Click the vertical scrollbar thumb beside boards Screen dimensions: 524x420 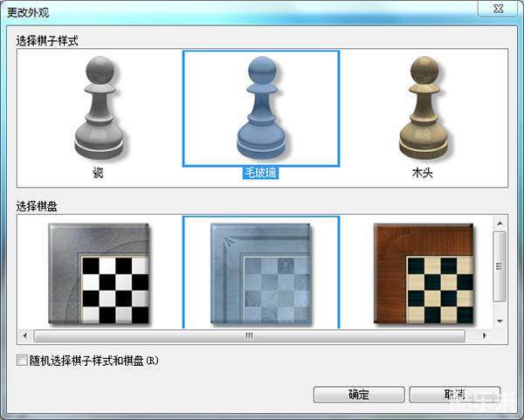(x=500, y=266)
